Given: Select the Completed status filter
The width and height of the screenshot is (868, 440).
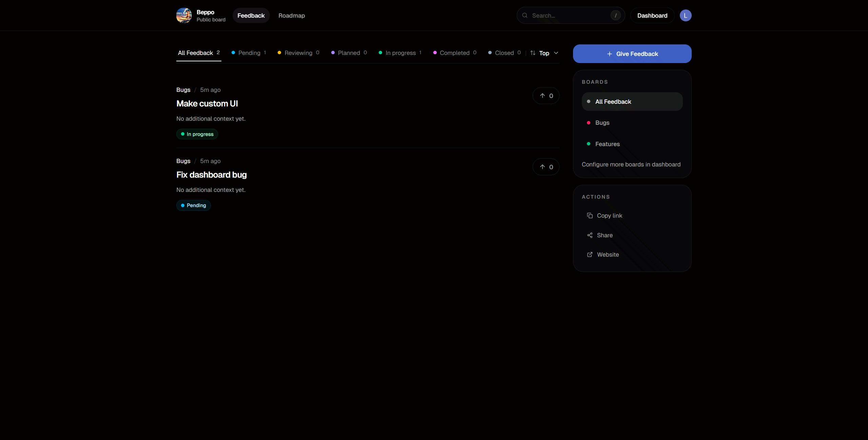Looking at the screenshot, I should pyautogui.click(x=455, y=53).
